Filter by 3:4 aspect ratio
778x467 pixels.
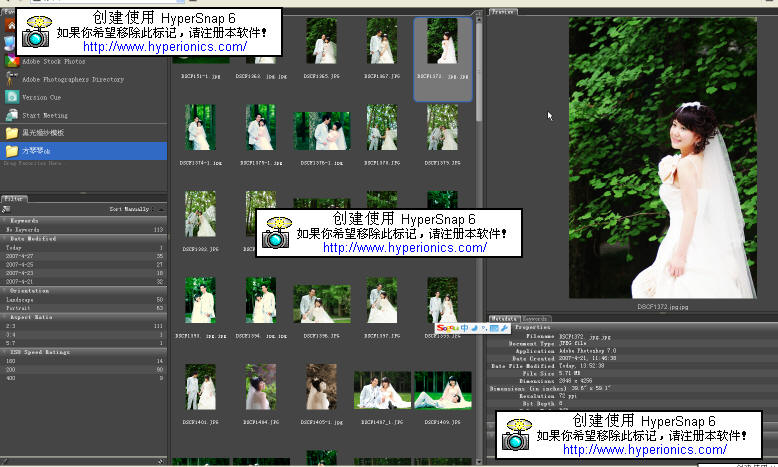83,334
